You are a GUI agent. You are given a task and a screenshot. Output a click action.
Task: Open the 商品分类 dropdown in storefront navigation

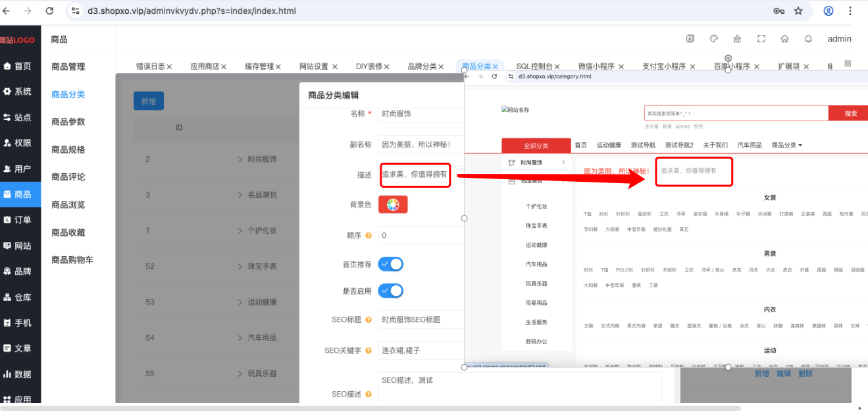[786, 146]
